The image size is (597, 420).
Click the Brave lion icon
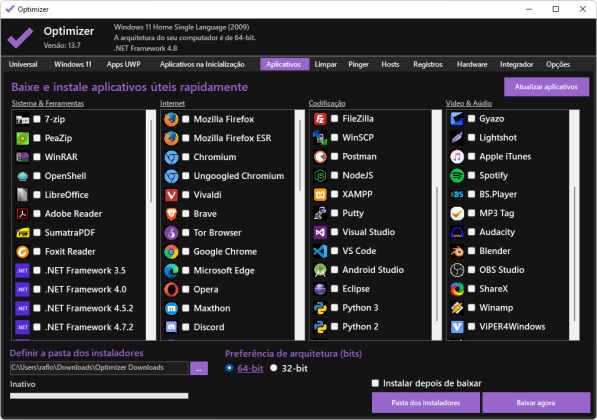(171, 214)
